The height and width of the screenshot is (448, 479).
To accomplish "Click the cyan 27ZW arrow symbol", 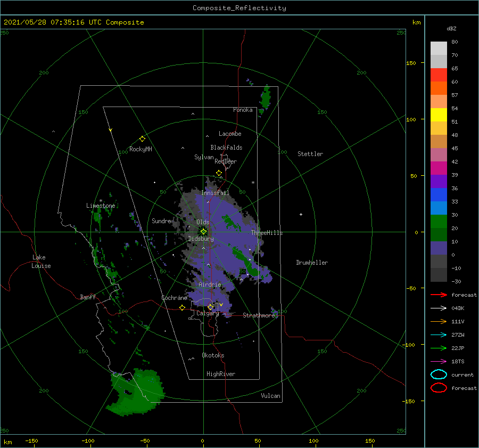I will pyautogui.click(x=439, y=335).
